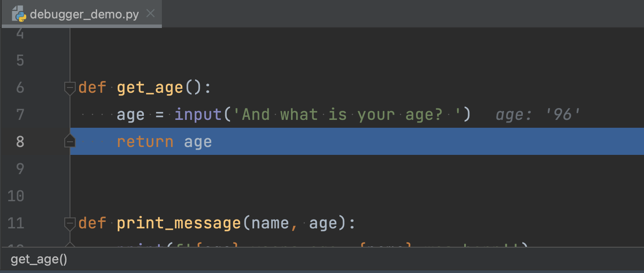Click the Python file icon on the editor tab

[x=18, y=14]
